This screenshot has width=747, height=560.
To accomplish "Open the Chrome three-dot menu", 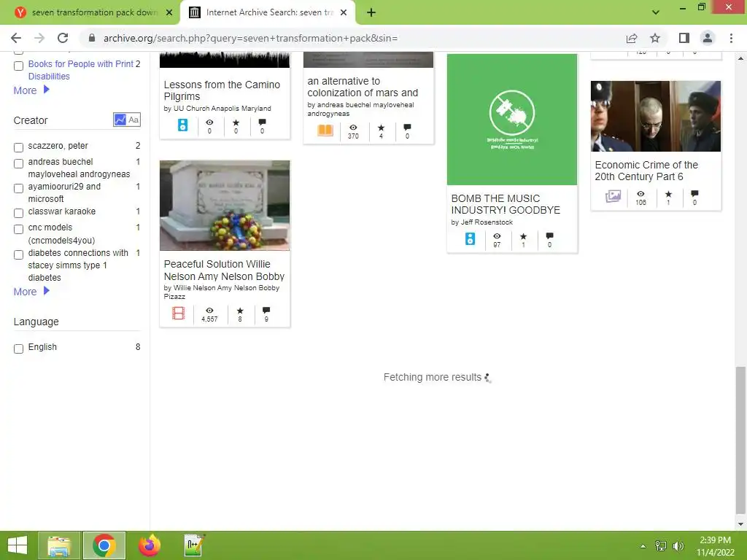I will (731, 38).
